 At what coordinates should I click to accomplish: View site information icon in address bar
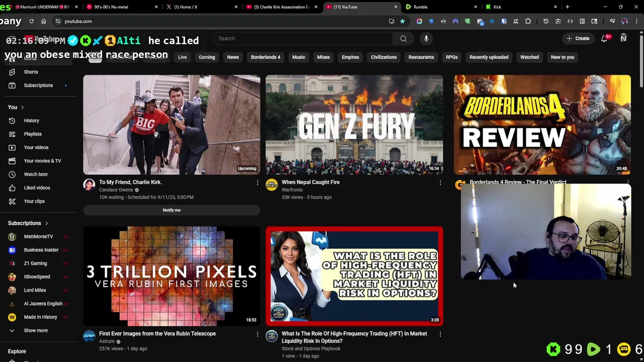58,21
